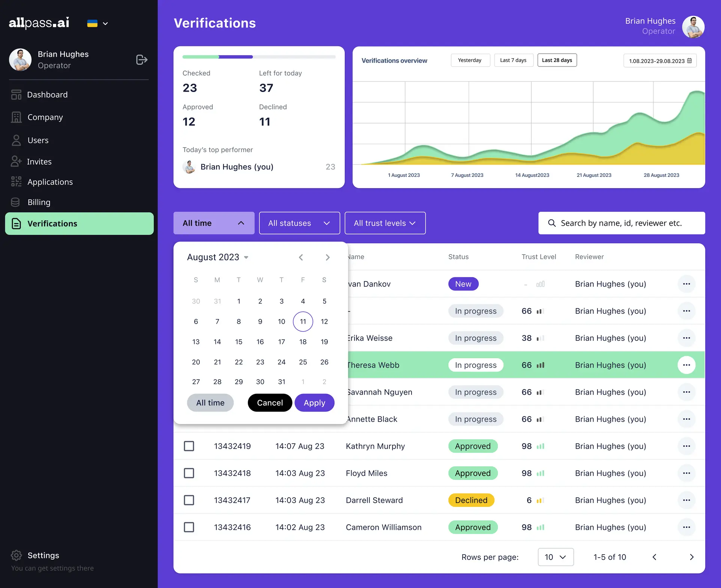The height and width of the screenshot is (588, 721).
Task: Check the checkbox for row 13432419
Action: [189, 446]
